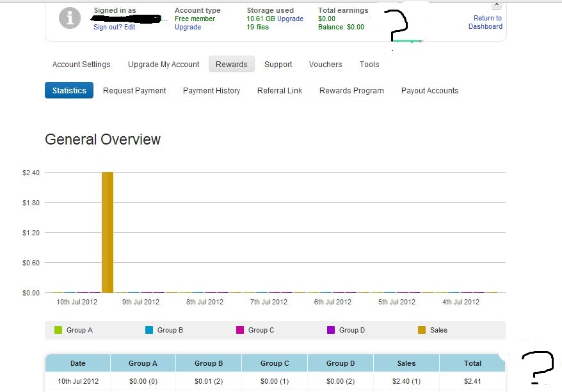
Task: Click the Sales bar for 10th Jul 2012
Action: click(108, 232)
